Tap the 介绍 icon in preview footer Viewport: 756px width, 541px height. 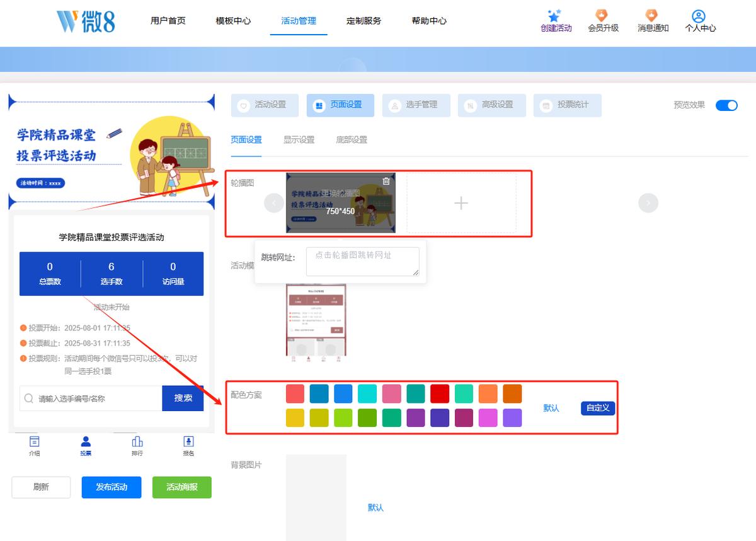(x=34, y=441)
